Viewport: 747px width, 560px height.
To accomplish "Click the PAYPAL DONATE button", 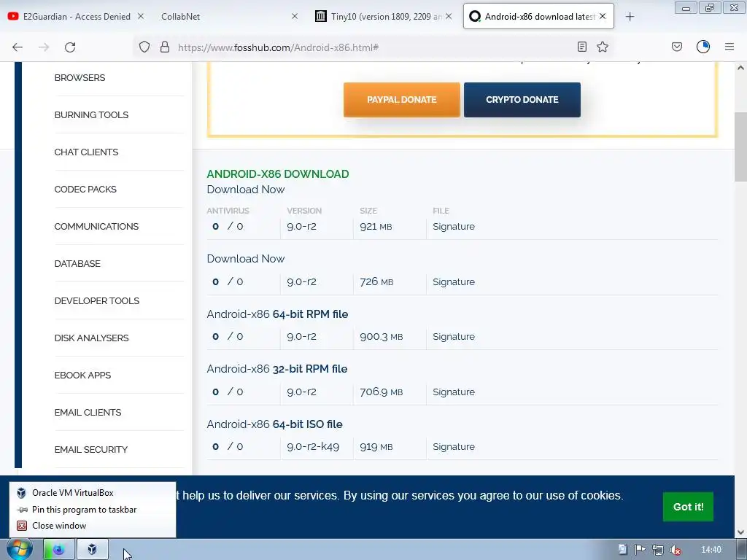I will pos(402,99).
